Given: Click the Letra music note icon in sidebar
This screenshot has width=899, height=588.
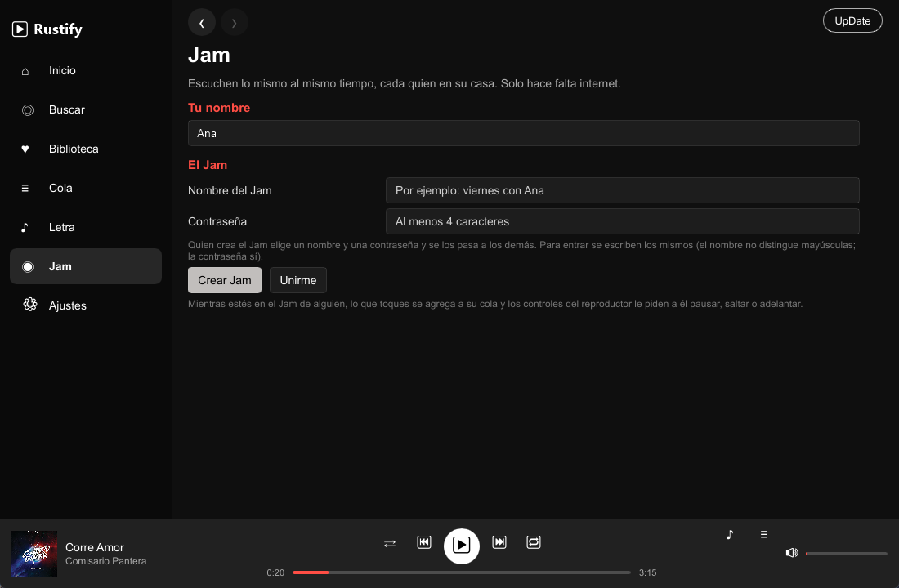Looking at the screenshot, I should [x=25, y=228].
